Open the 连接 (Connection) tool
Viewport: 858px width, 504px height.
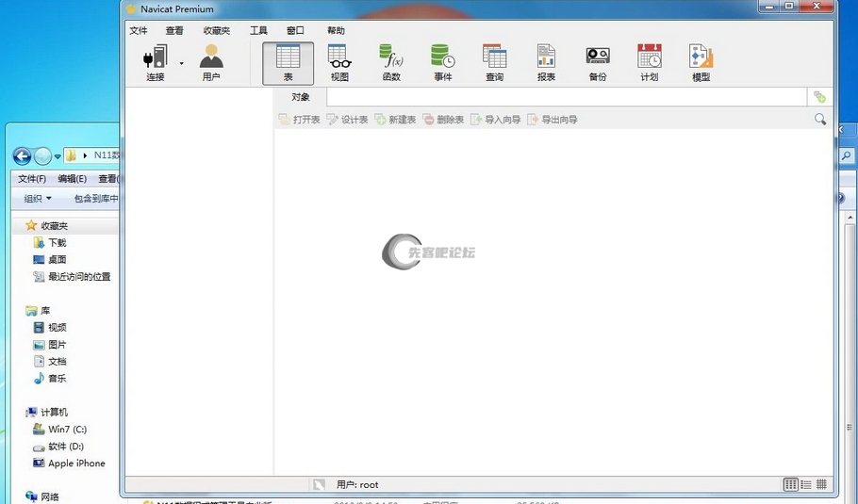click(x=155, y=62)
